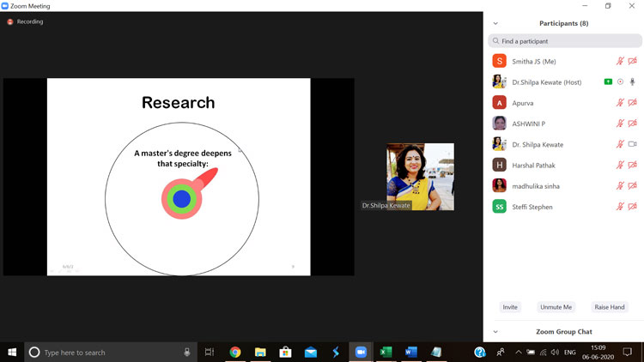Expand the Zoom Group Chat chevron
The height and width of the screenshot is (362, 644).
click(x=495, y=331)
